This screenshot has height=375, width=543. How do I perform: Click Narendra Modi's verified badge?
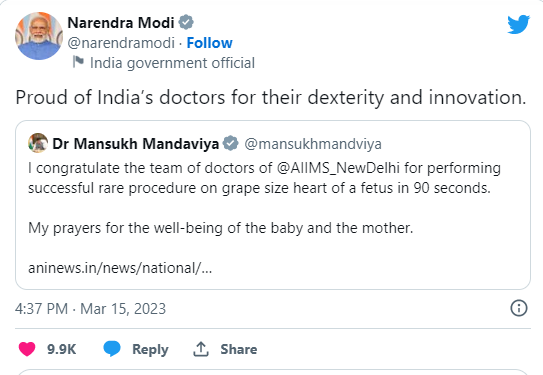(x=186, y=23)
